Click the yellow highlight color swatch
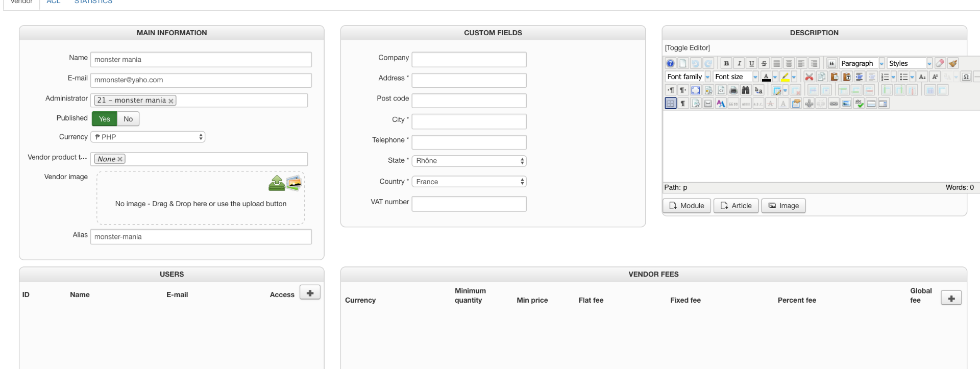The image size is (980, 369). (x=785, y=77)
